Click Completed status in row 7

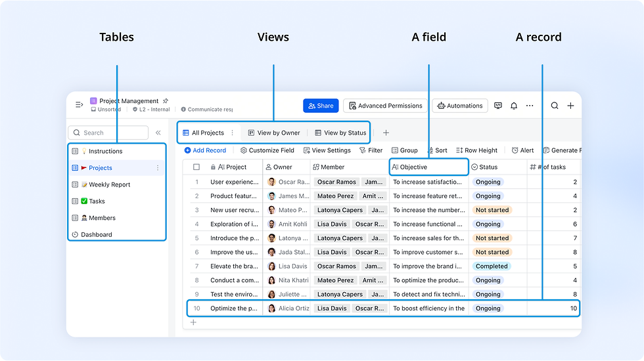[x=492, y=266]
